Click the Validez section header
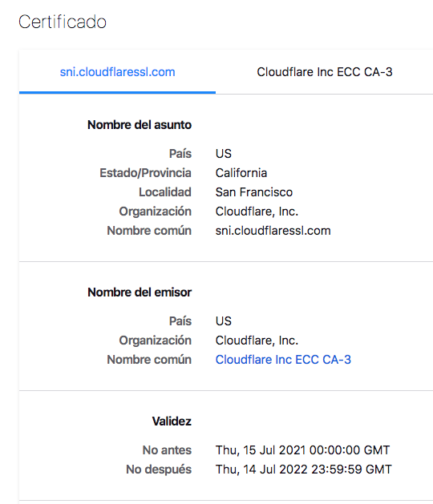The image size is (433, 504). tap(172, 421)
